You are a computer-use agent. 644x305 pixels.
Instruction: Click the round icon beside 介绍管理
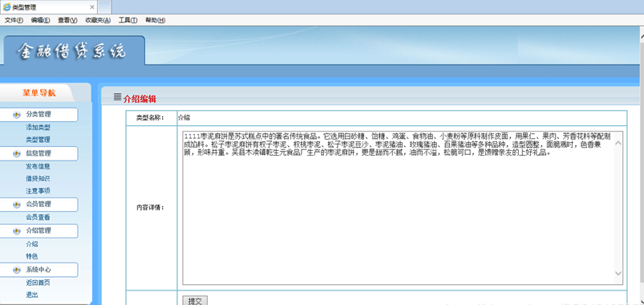click(17, 231)
